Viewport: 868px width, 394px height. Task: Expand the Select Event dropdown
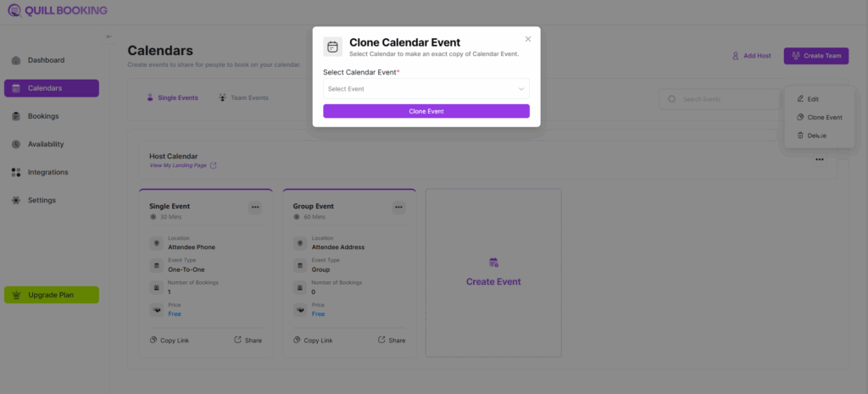pyautogui.click(x=426, y=89)
